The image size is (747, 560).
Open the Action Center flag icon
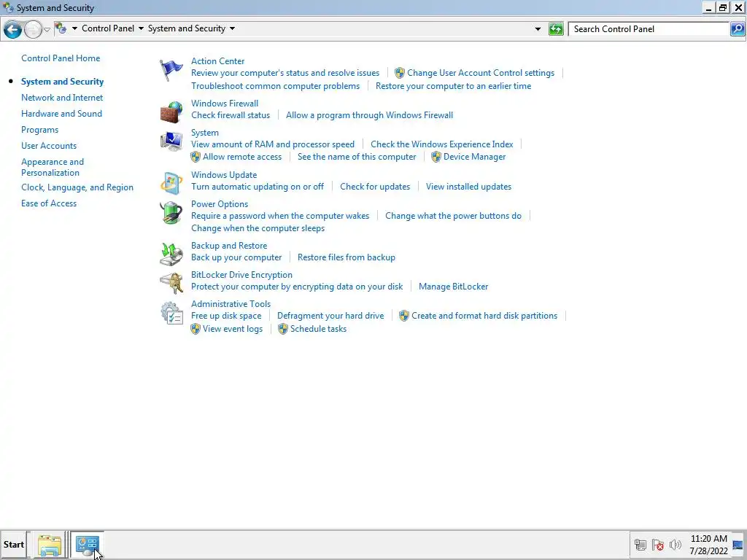click(171, 71)
